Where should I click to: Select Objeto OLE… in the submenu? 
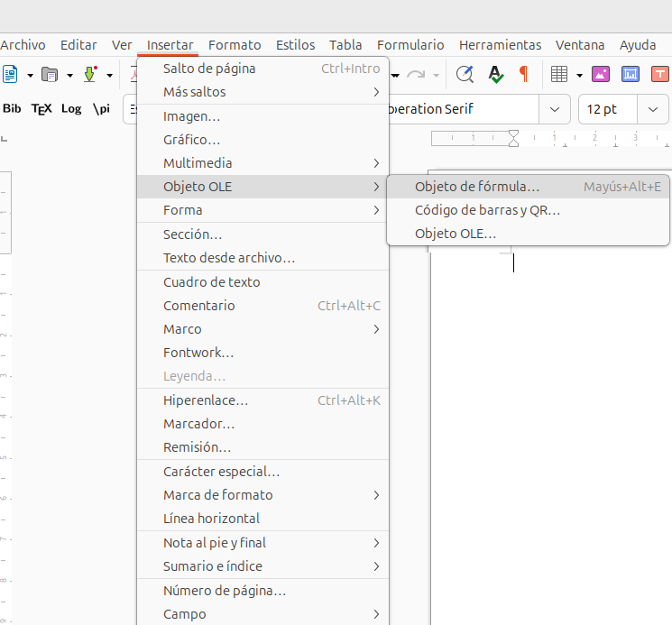(x=528, y=234)
